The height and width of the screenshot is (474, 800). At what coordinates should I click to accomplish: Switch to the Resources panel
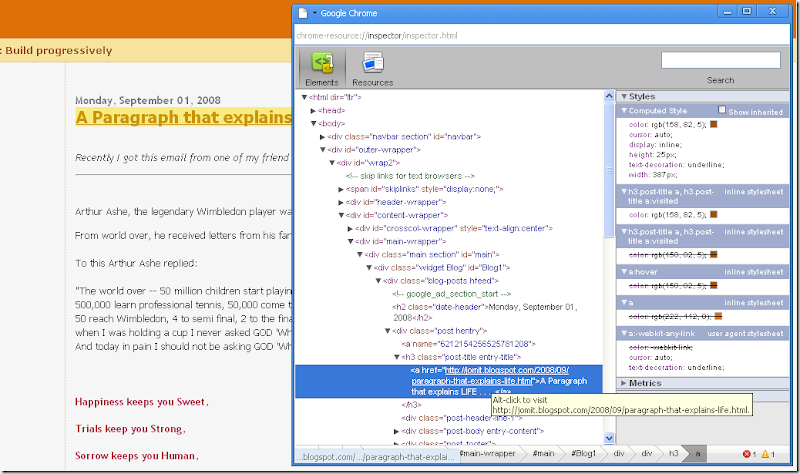[372, 69]
